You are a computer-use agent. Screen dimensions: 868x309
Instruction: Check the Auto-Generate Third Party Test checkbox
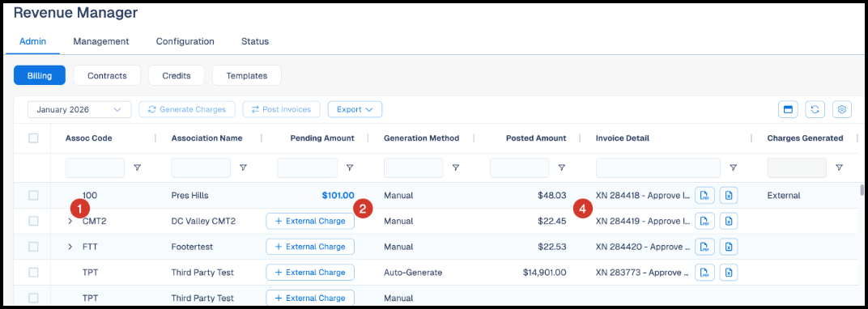(33, 273)
